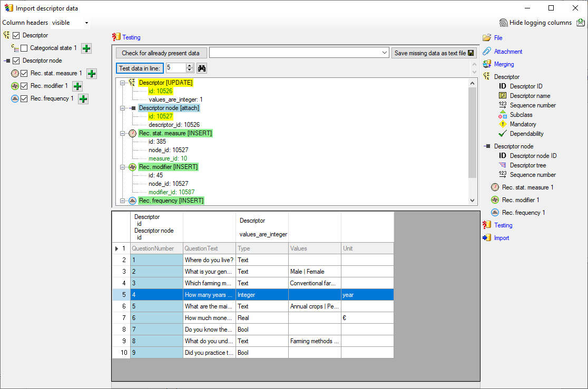Image resolution: width=588 pixels, height=389 pixels.
Task: Click the Test data in line button
Action: (140, 68)
